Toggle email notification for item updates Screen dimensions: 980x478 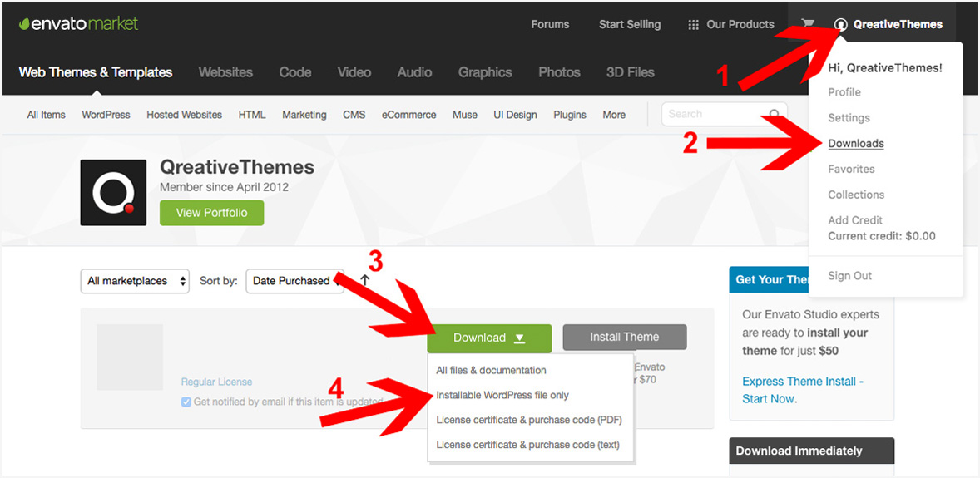coord(186,402)
